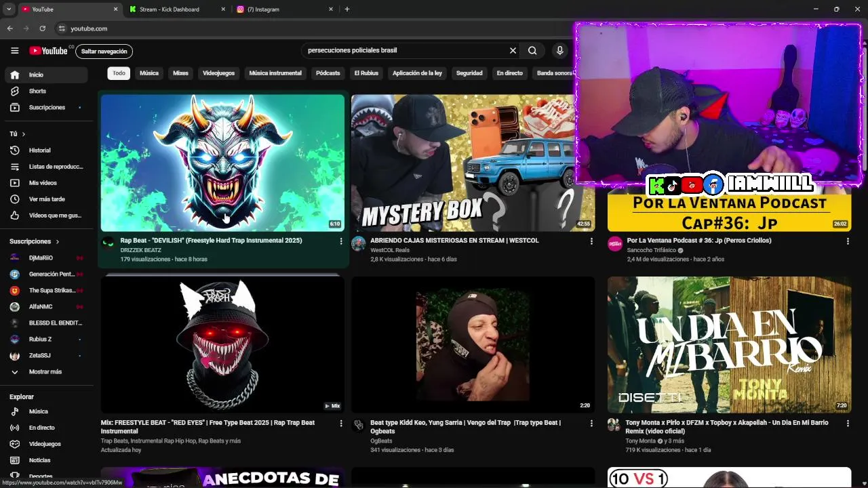Open Generación Pent... subscription channel
This screenshot has height=488, width=868.
(46, 274)
